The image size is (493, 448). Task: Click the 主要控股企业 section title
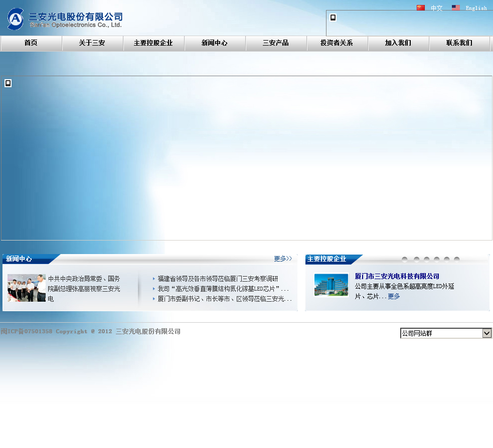pos(326,259)
